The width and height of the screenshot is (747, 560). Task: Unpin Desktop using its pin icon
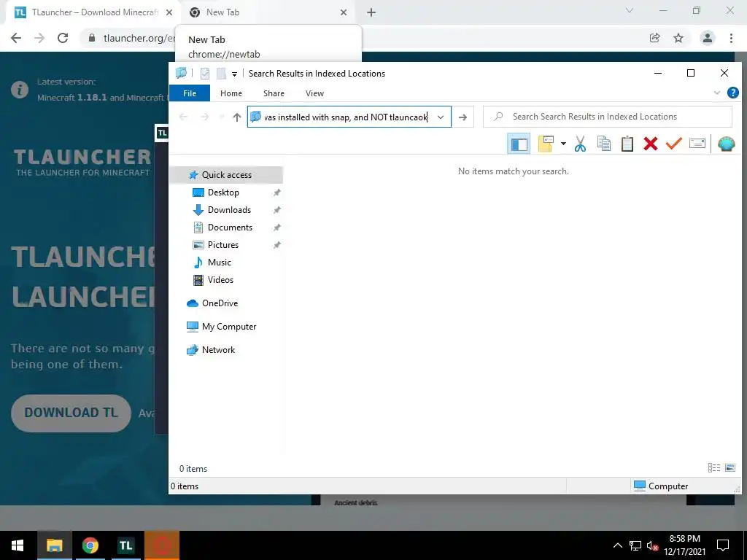click(276, 192)
